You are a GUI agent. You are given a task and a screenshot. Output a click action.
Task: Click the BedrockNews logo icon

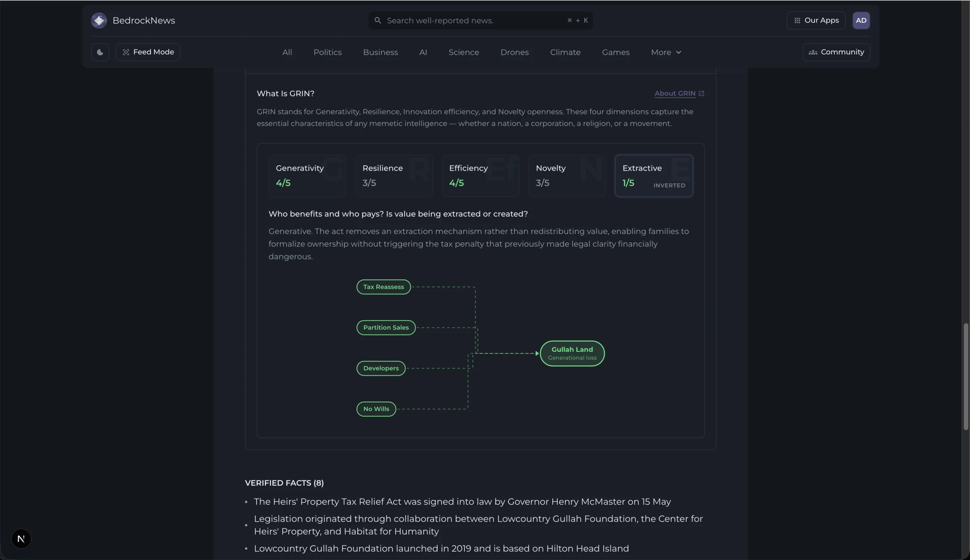[99, 20]
